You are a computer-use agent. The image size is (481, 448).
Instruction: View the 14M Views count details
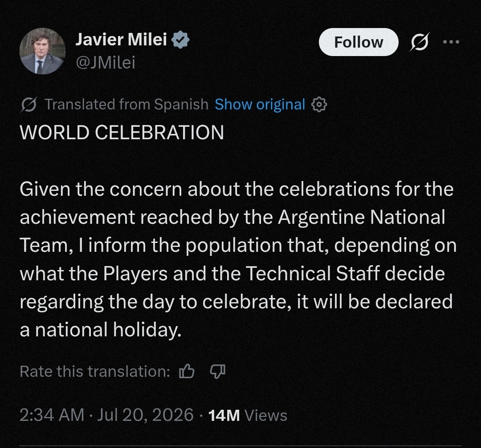(x=248, y=416)
